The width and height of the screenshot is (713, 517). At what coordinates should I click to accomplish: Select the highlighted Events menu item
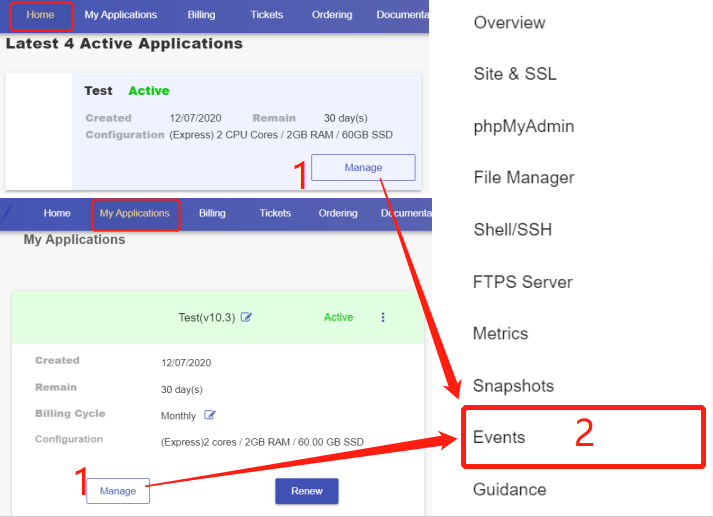(499, 438)
